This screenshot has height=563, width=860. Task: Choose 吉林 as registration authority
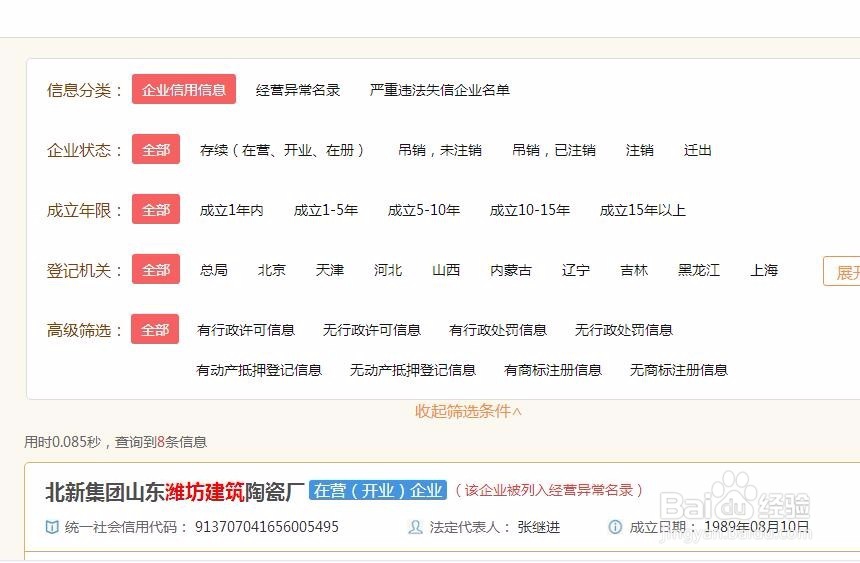coord(634,269)
